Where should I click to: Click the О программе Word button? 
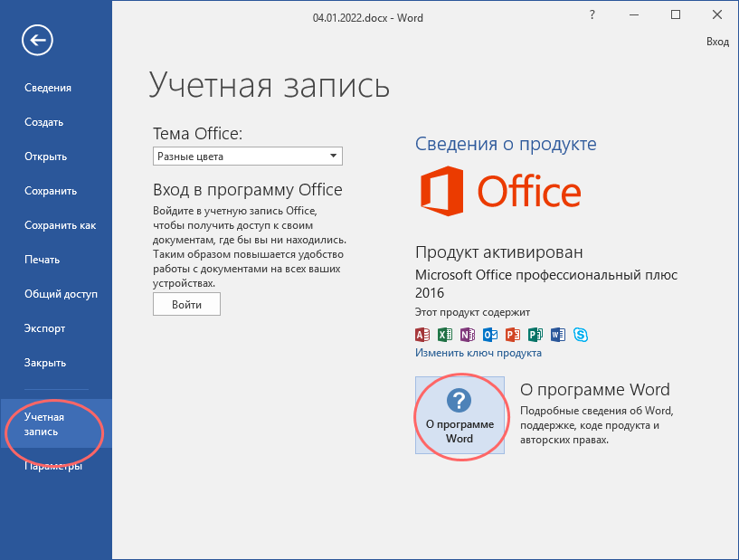(x=460, y=415)
